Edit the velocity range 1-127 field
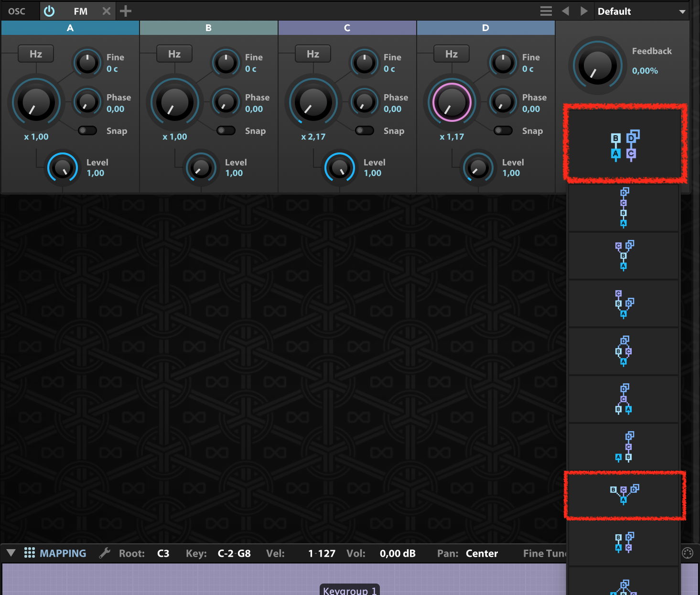The height and width of the screenshot is (595, 700). click(322, 553)
